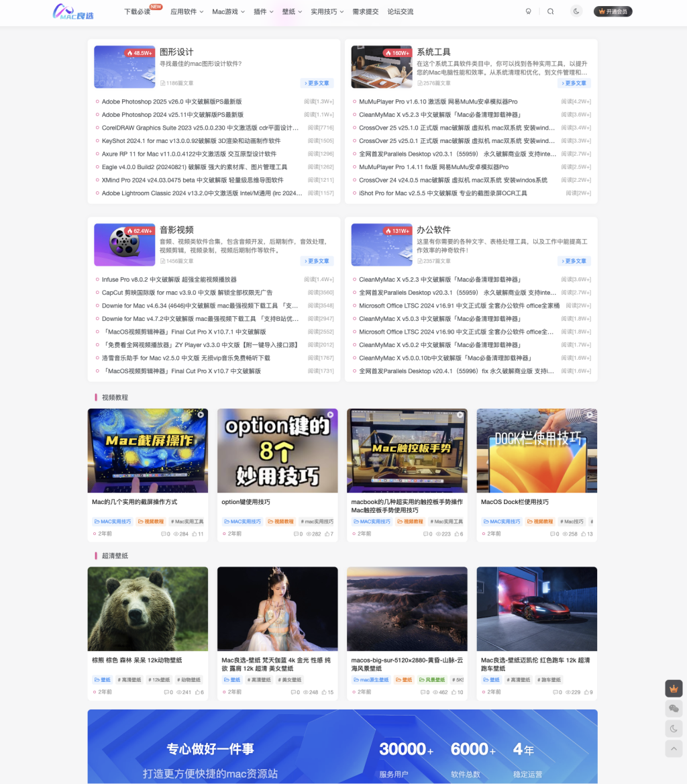Image resolution: width=687 pixels, height=784 pixels.
Task: Expand the 壁纸 dropdown menu
Action: (292, 11)
